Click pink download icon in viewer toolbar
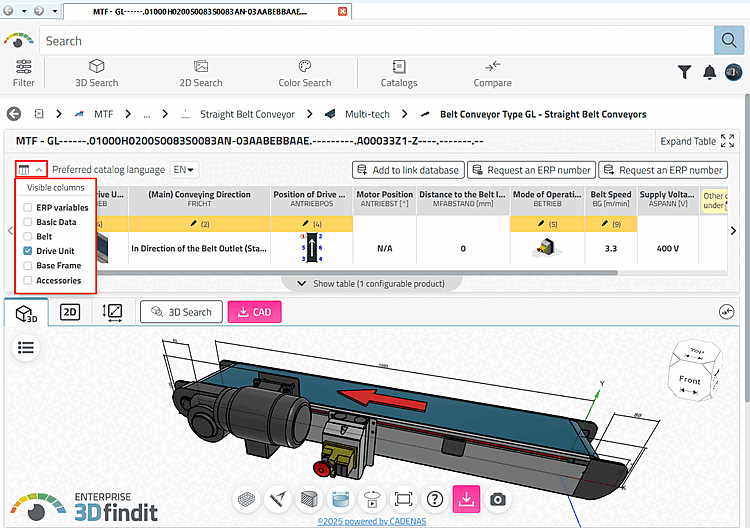This screenshot has height=528, width=750. (x=466, y=499)
